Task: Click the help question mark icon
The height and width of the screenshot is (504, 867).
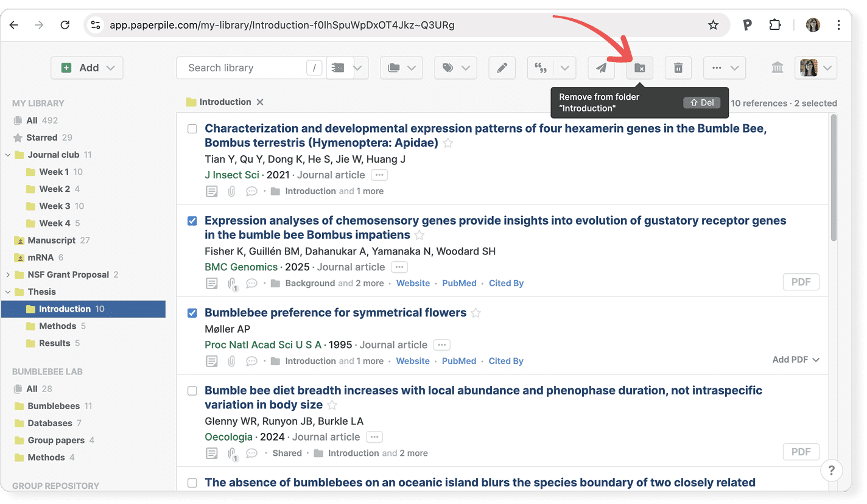Action: pos(831,470)
